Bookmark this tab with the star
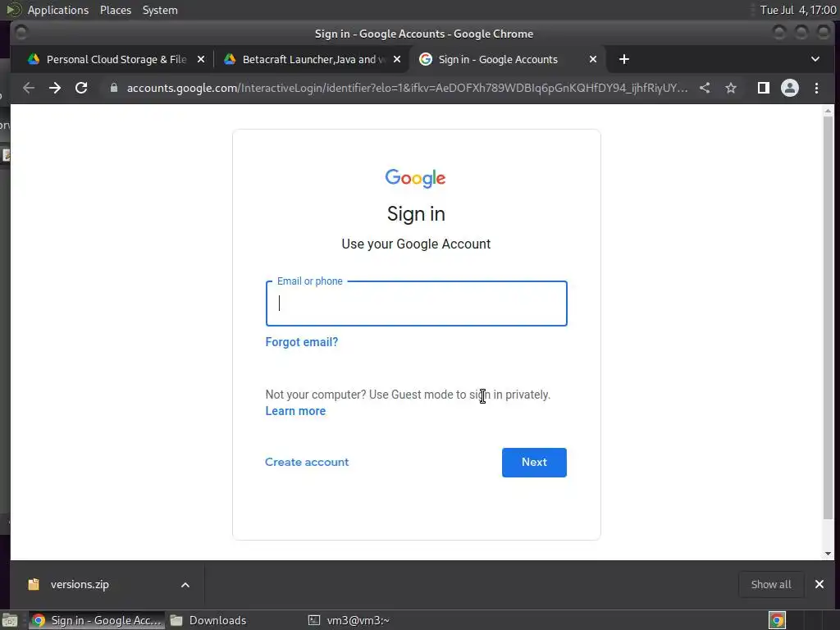This screenshot has height=630, width=840. coord(731,88)
